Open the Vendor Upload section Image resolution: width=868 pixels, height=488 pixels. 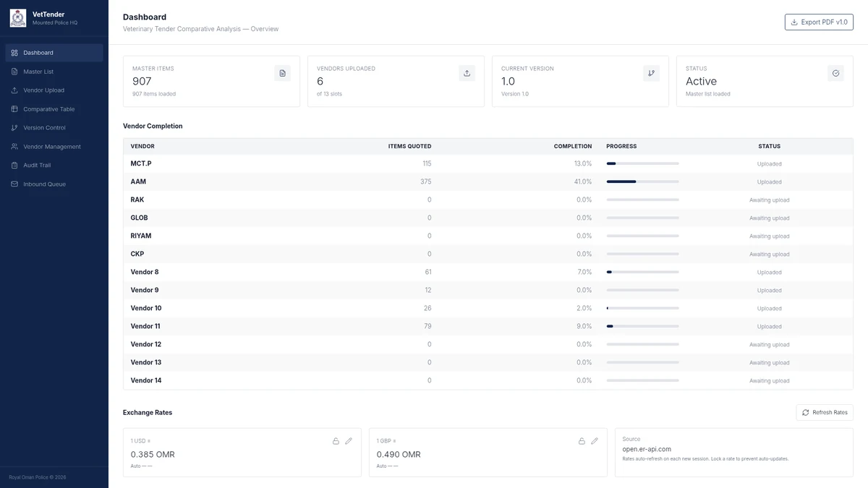click(x=54, y=90)
